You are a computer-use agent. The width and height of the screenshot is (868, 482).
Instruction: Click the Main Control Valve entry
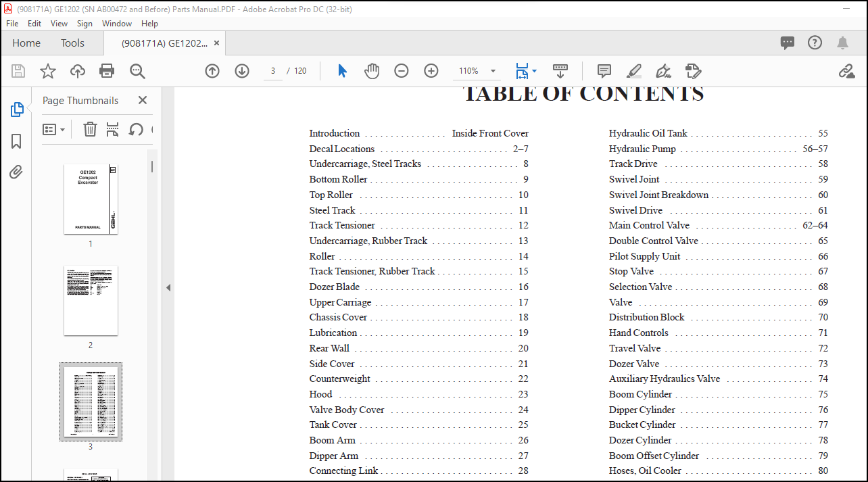pos(718,225)
